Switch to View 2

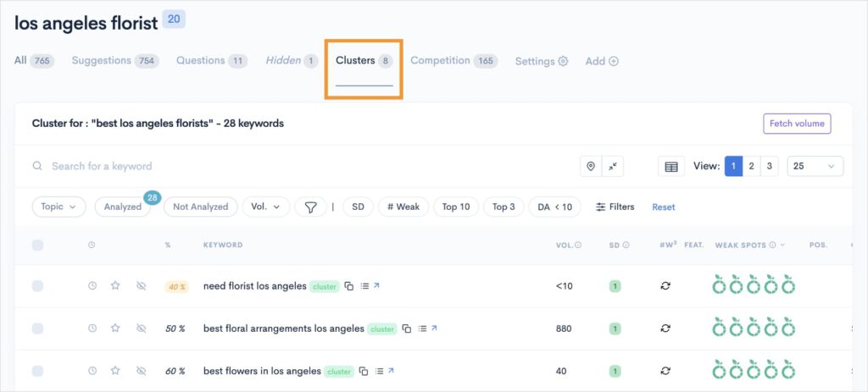point(751,166)
